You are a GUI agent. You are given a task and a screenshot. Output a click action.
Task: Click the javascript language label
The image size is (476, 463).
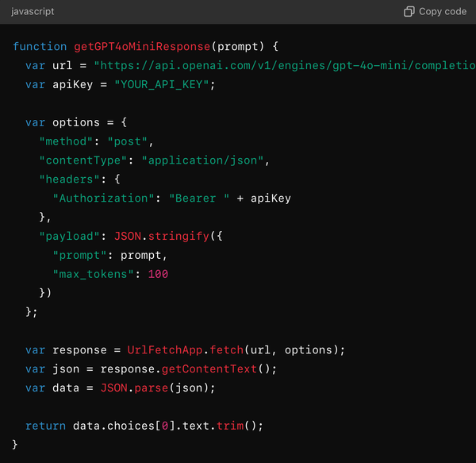point(33,12)
